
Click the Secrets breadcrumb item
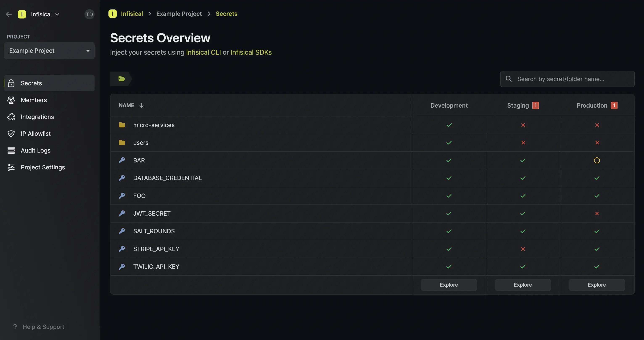[226, 13]
